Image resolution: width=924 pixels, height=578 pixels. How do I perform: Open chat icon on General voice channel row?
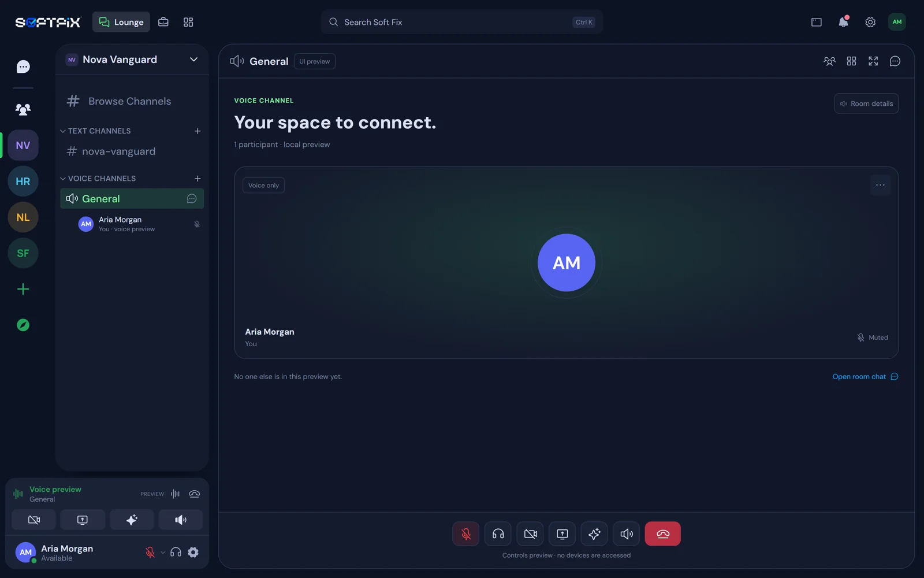[x=192, y=199]
